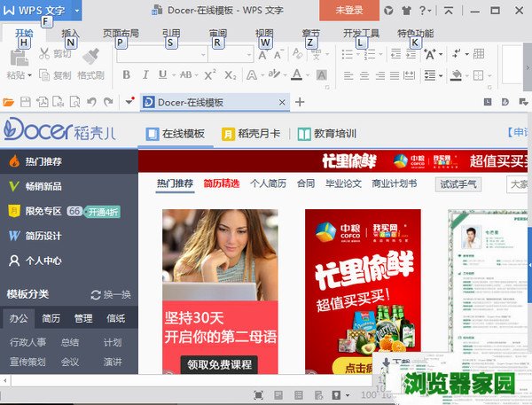Open 个人中心 via its person icon
Image resolution: width=532 pixels, height=405 pixels.
click(13, 261)
